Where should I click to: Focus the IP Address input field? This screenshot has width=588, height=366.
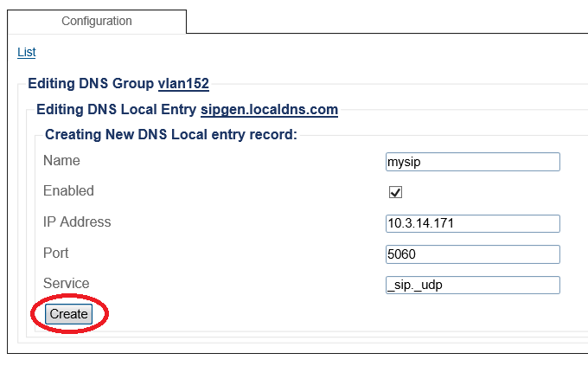pos(472,223)
